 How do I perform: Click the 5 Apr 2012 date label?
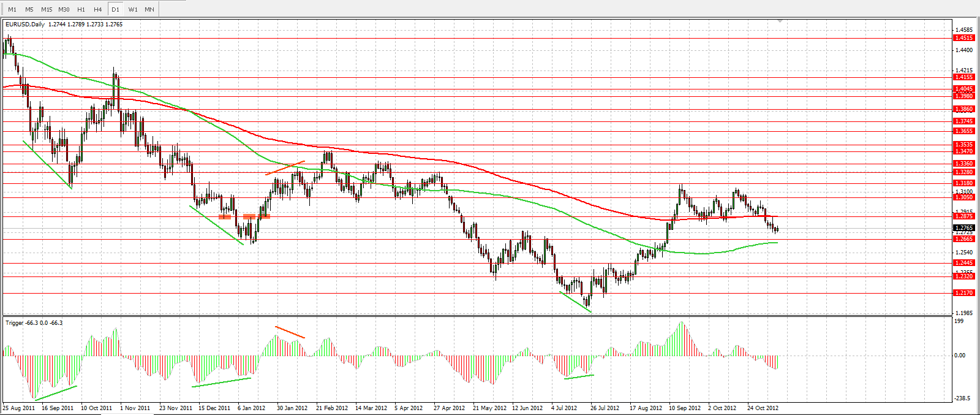click(x=409, y=408)
